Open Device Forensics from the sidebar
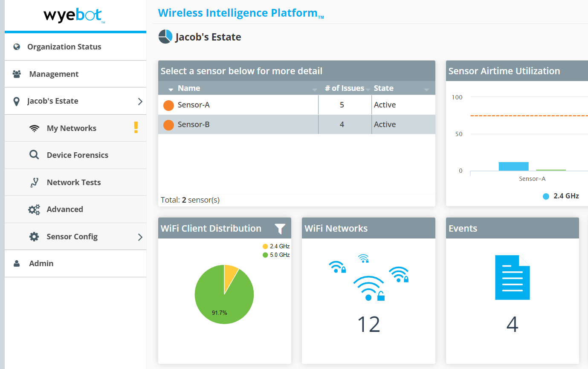588x369 pixels. click(x=77, y=155)
